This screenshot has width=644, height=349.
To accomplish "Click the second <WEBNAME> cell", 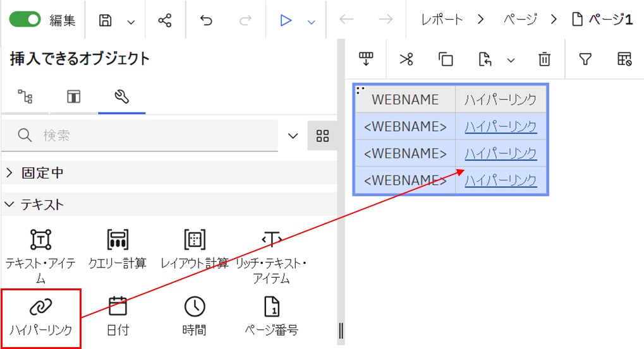I will 405,153.
